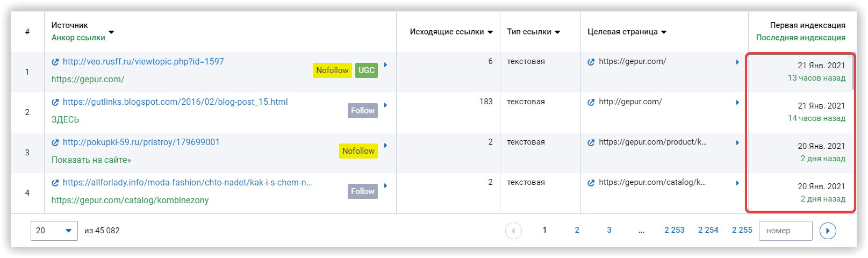Screen dimensions: 868x258
Task: Expand target page arrow for gepur.com/product
Action: point(737,143)
